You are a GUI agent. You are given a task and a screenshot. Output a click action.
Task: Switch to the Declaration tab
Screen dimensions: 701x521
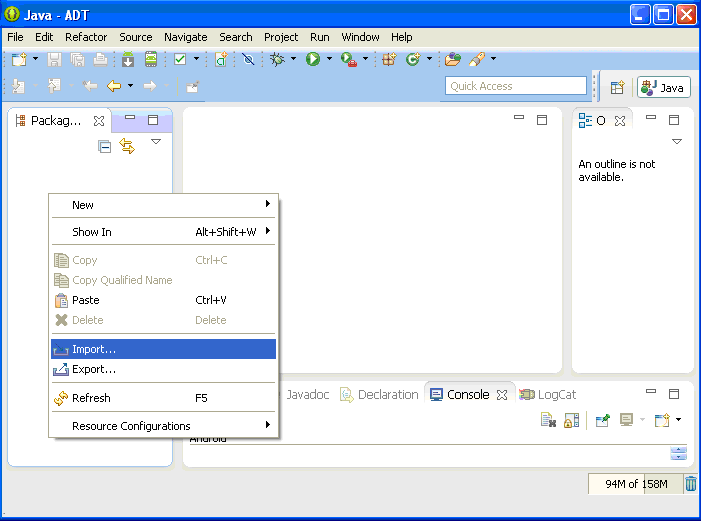(379, 395)
